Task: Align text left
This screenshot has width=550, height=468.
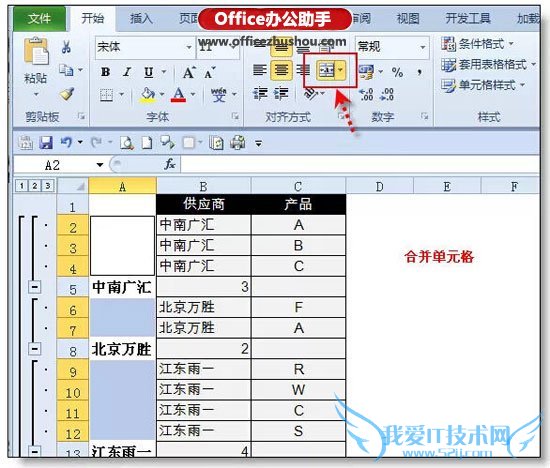Action: click(260, 70)
